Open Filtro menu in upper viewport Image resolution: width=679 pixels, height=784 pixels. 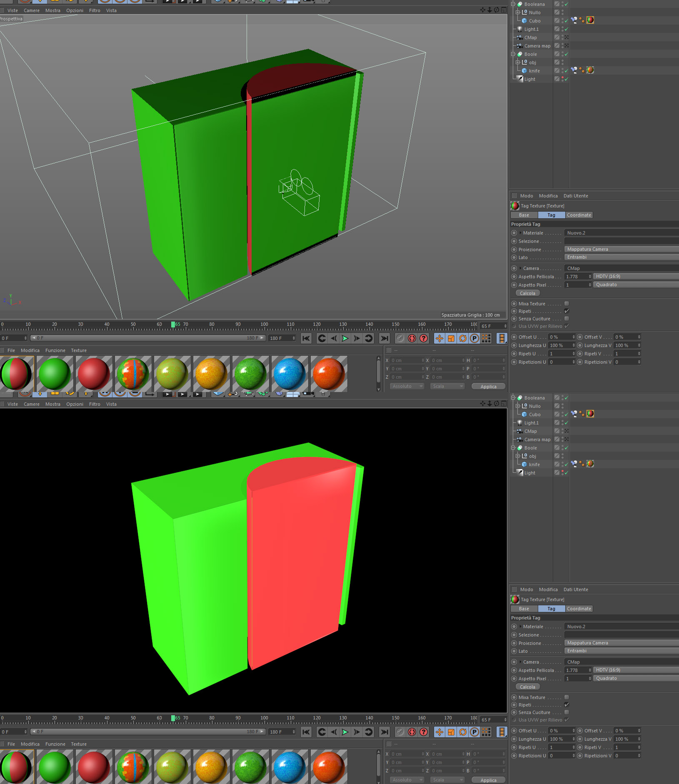click(x=95, y=10)
